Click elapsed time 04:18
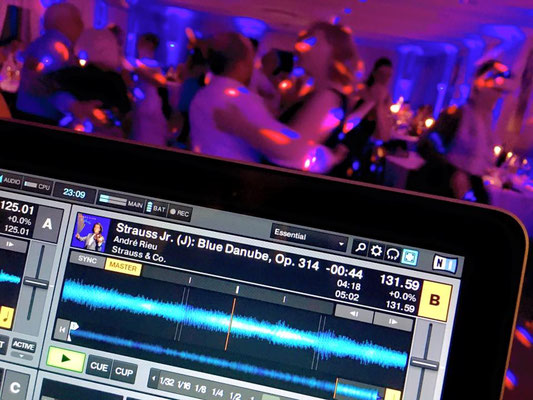 point(349,284)
